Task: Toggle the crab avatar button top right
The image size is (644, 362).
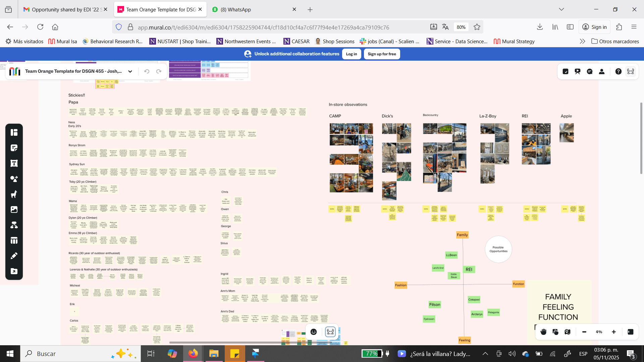Action: (631, 71)
